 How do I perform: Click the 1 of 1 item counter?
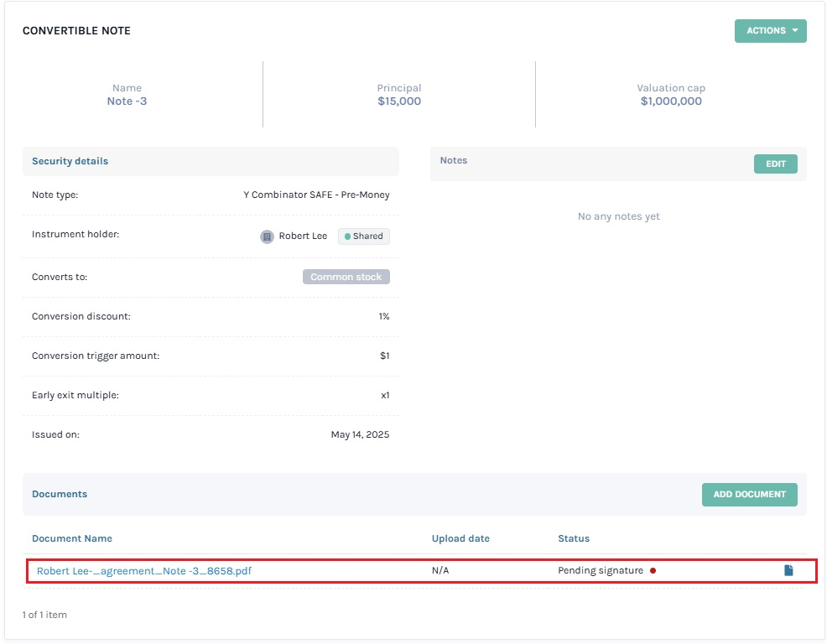pos(44,615)
